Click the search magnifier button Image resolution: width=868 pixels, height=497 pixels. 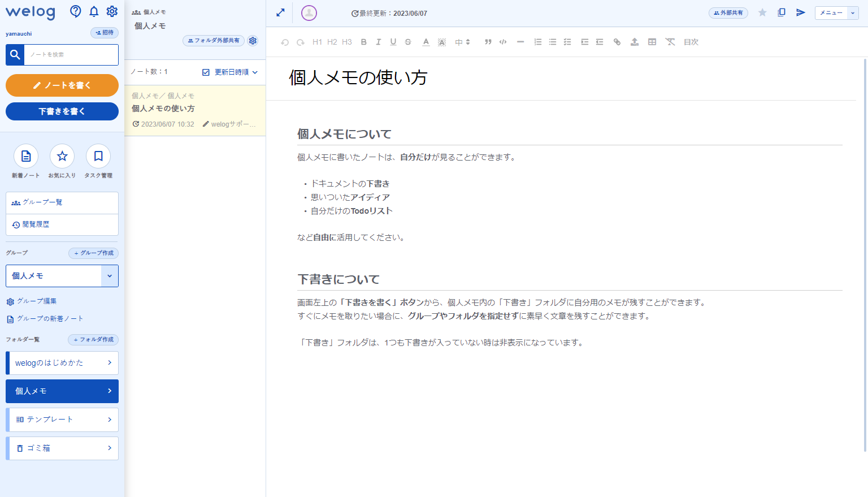[15, 55]
